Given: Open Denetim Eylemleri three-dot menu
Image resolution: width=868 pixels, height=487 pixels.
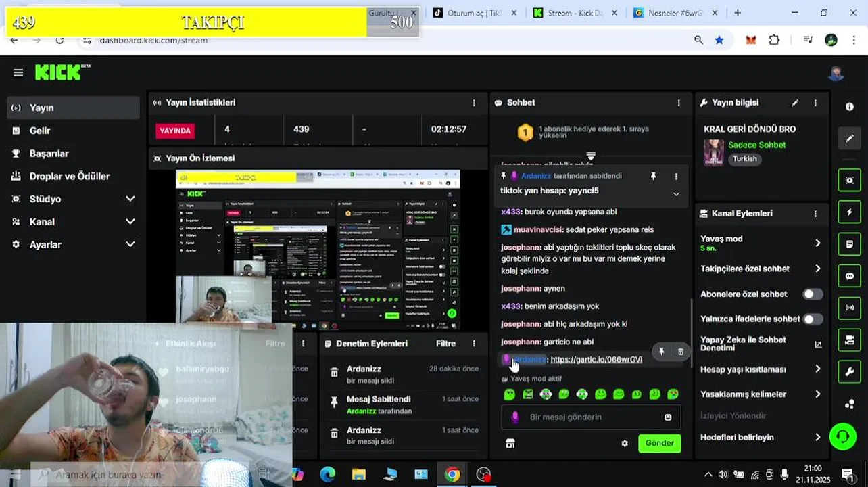Looking at the screenshot, I should 474,344.
